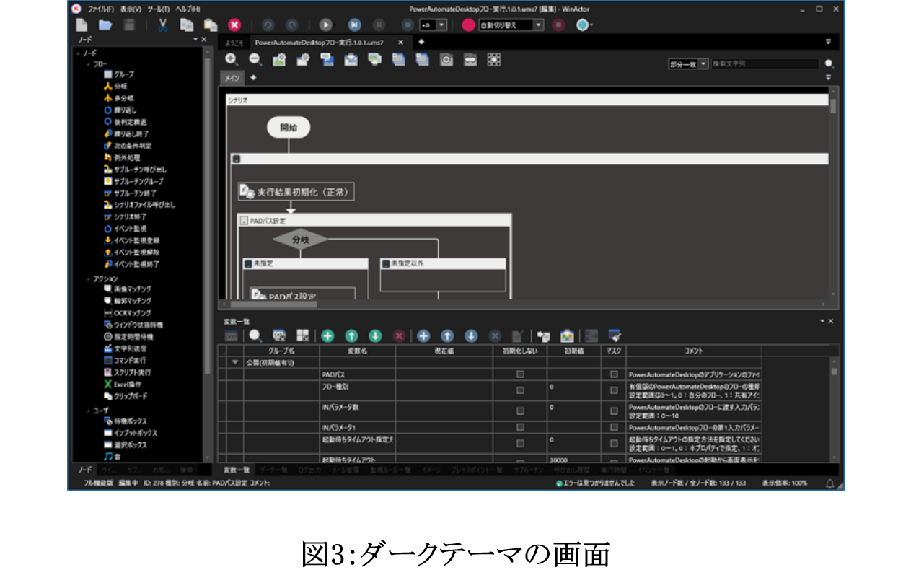
Task: Click the search magnifier next to search field
Action: click(829, 63)
